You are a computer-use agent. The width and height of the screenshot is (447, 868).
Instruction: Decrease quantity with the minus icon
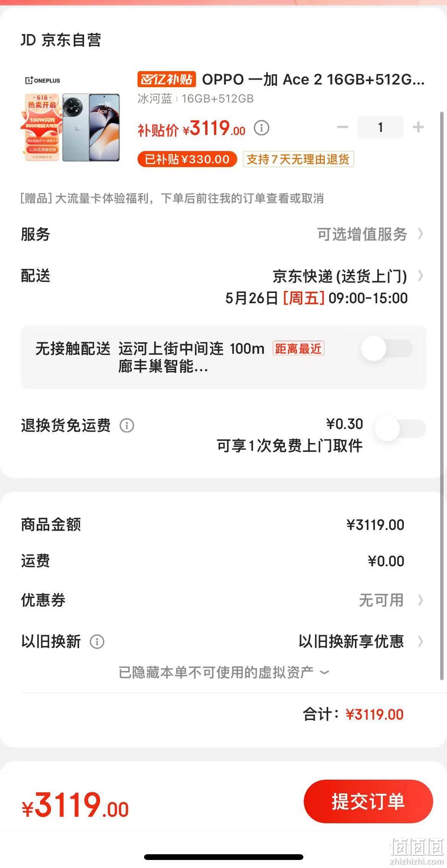(x=343, y=127)
